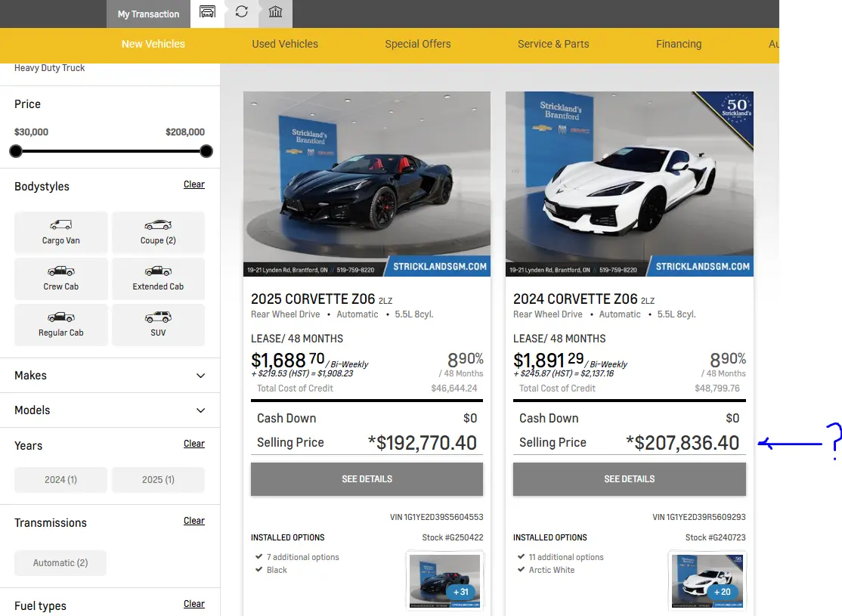842x616 pixels.
Task: Toggle the 2024 (1) year filter
Action: tap(60, 480)
